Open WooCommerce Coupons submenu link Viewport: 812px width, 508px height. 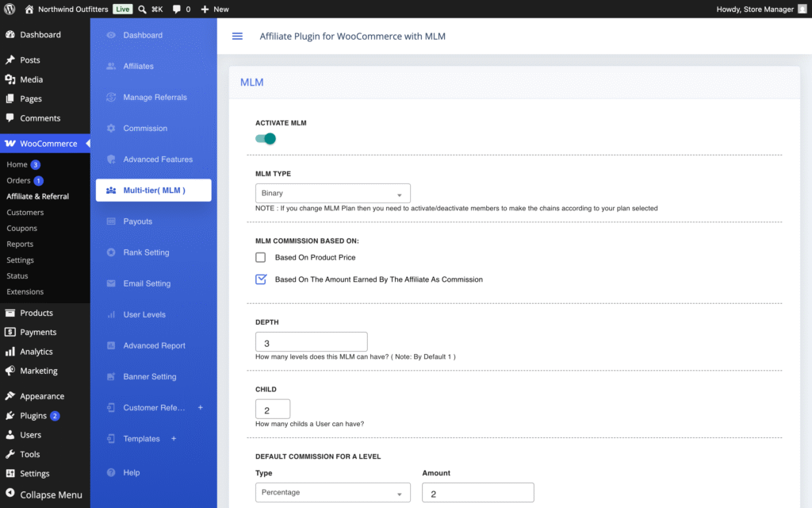tap(21, 228)
